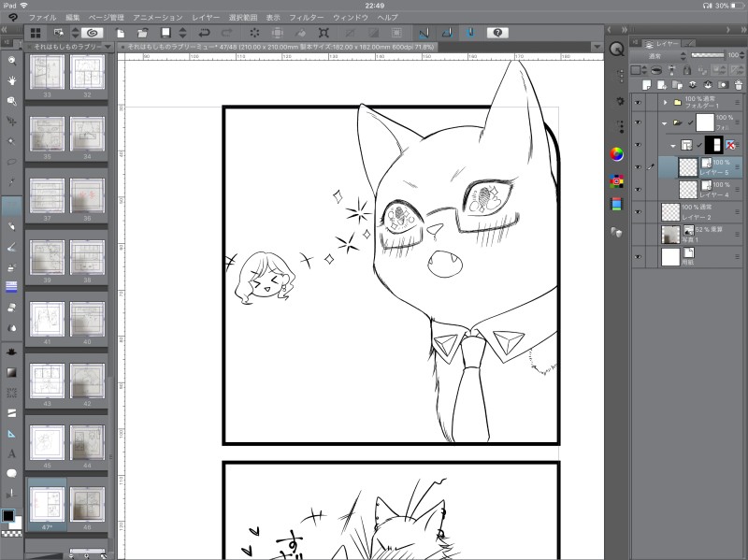The image size is (748, 560).
Task: Open CLIP STUDIO spiral icon
Action: point(92,33)
